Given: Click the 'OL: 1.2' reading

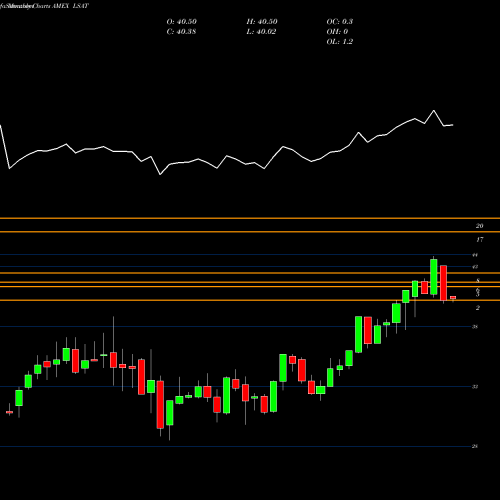Looking at the screenshot, I should tap(340, 42).
